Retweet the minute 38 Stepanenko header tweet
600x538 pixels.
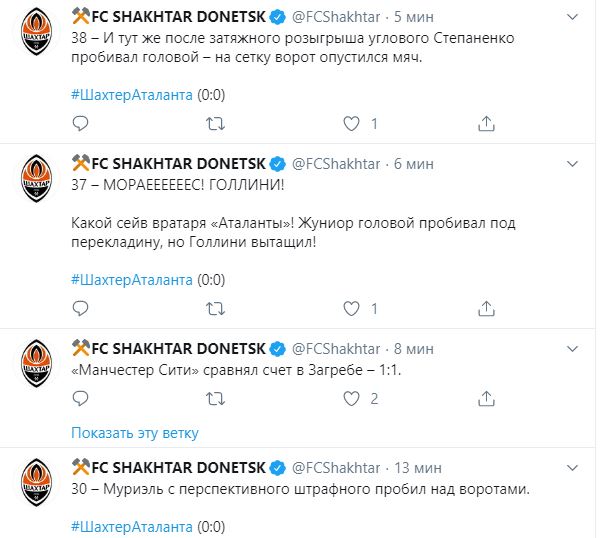point(215,124)
